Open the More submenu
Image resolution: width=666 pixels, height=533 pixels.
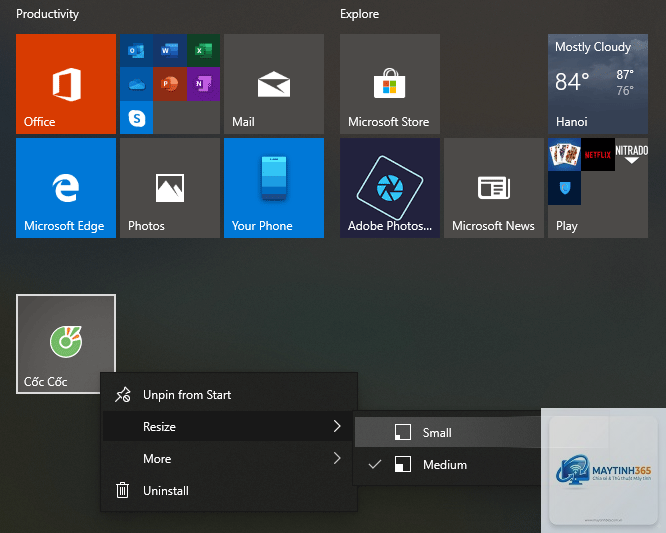(229, 459)
